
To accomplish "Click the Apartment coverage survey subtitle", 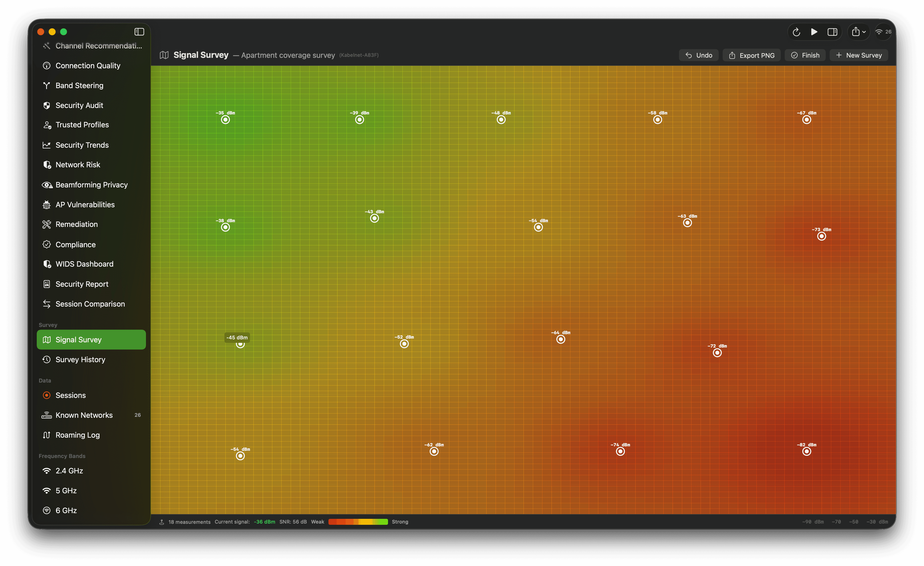I will [x=288, y=55].
